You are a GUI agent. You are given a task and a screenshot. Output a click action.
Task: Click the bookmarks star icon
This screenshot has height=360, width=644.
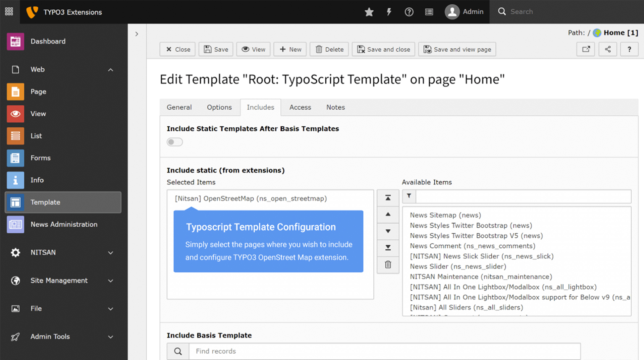369,12
